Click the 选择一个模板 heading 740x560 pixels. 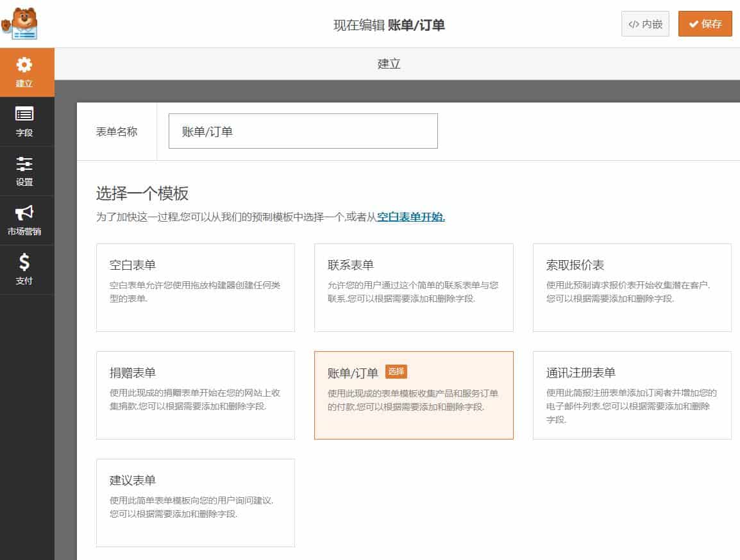(x=142, y=194)
